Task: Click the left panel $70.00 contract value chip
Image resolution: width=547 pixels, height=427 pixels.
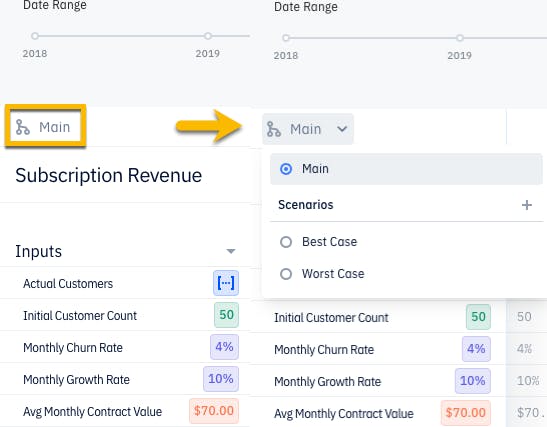Action: 214,411
